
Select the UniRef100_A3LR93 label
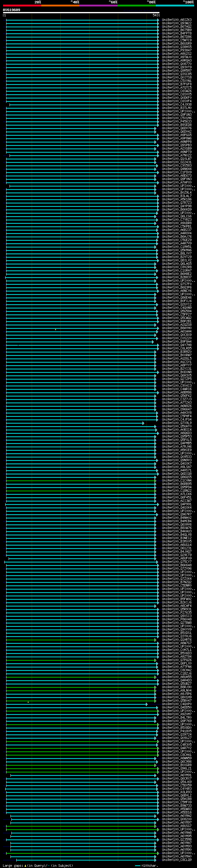tap(177, 792)
